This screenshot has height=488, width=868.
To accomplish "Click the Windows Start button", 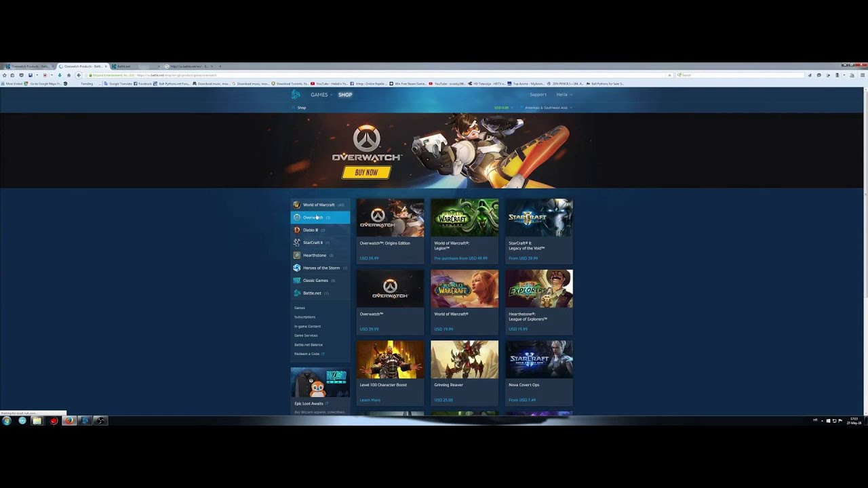I will point(7,421).
